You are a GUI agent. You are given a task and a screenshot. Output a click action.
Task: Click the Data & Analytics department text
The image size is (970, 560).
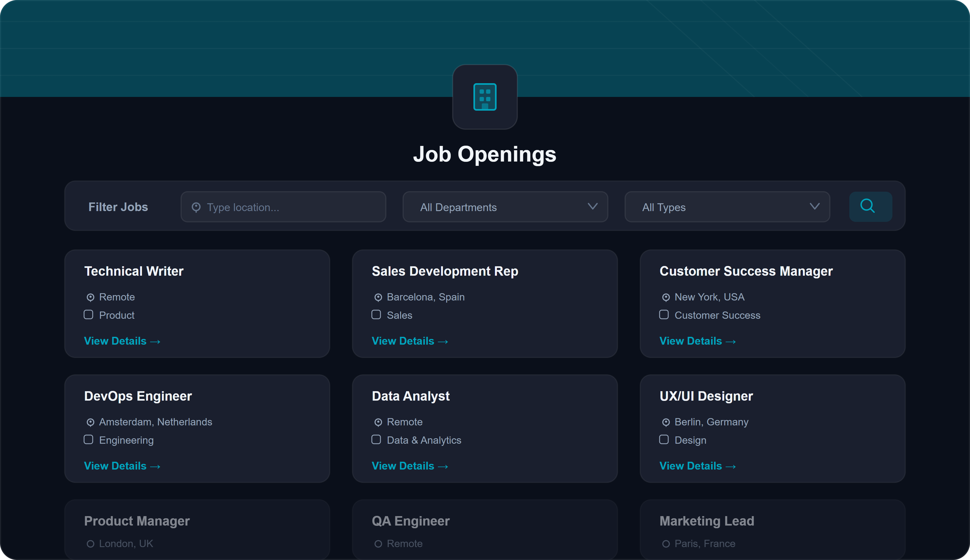(424, 440)
